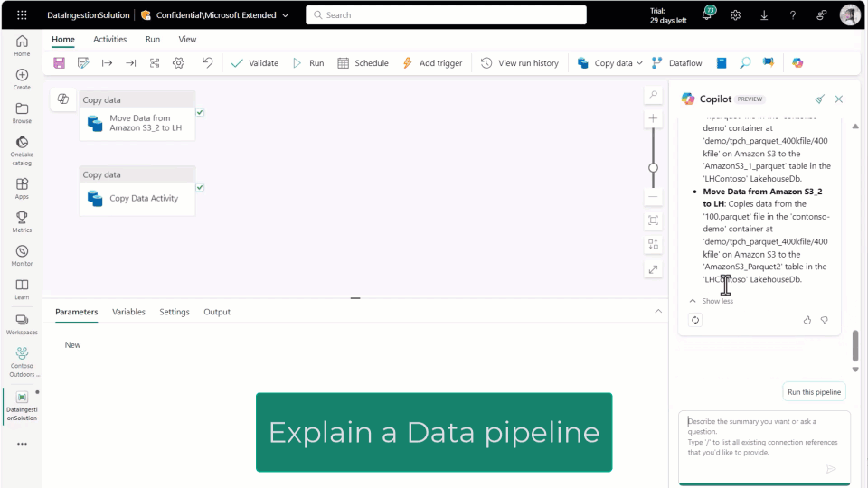Screen dimensions: 868x488
Task: Open Metrics in the left sidebar
Action: pyautogui.click(x=22, y=222)
